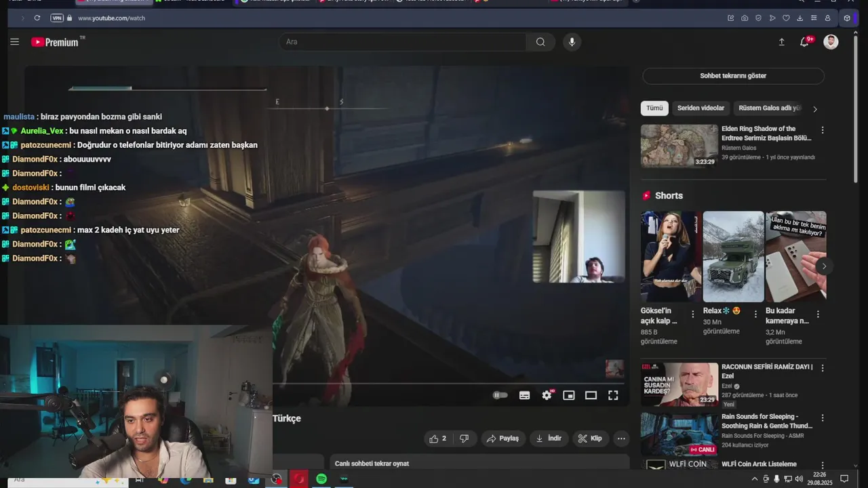
Task: Open browser profile person icon
Action: [828, 18]
